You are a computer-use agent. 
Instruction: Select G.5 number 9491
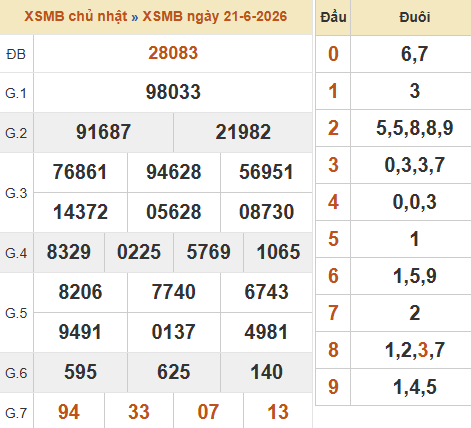80,332
